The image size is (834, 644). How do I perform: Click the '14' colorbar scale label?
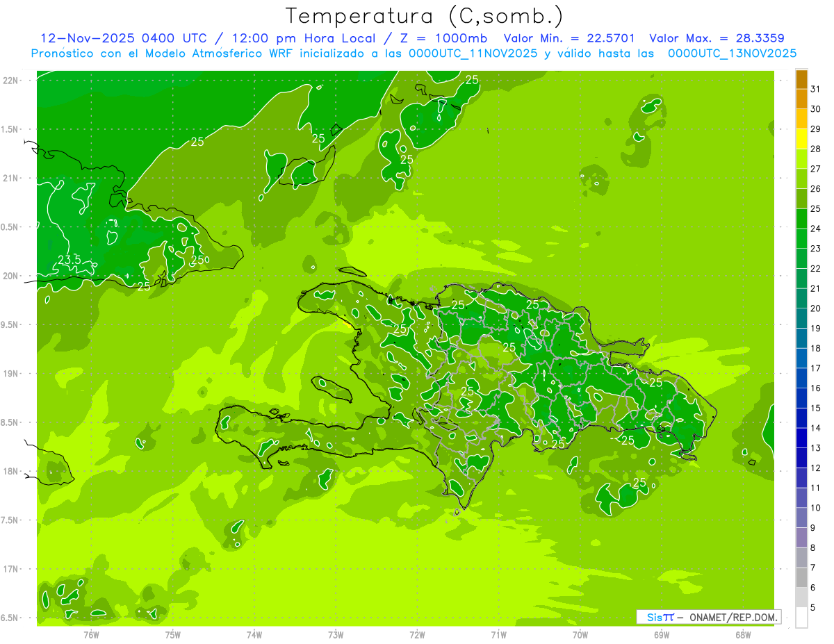pyautogui.click(x=816, y=428)
